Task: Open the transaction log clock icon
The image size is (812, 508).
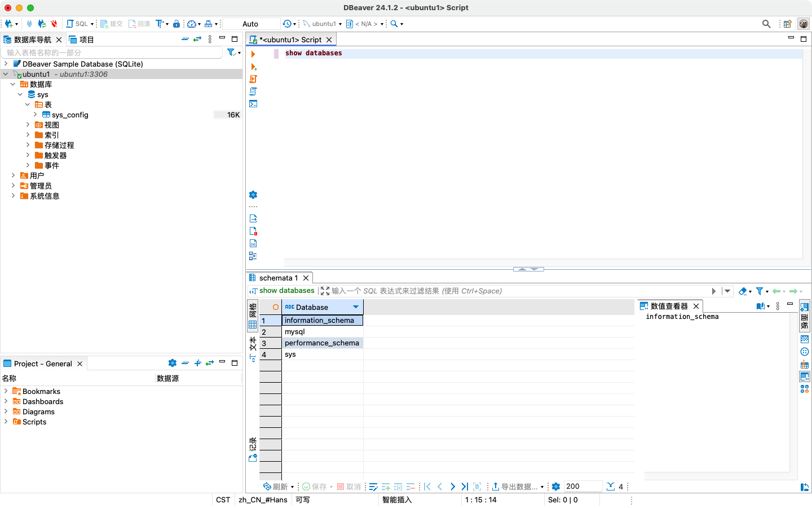Action: point(287,24)
